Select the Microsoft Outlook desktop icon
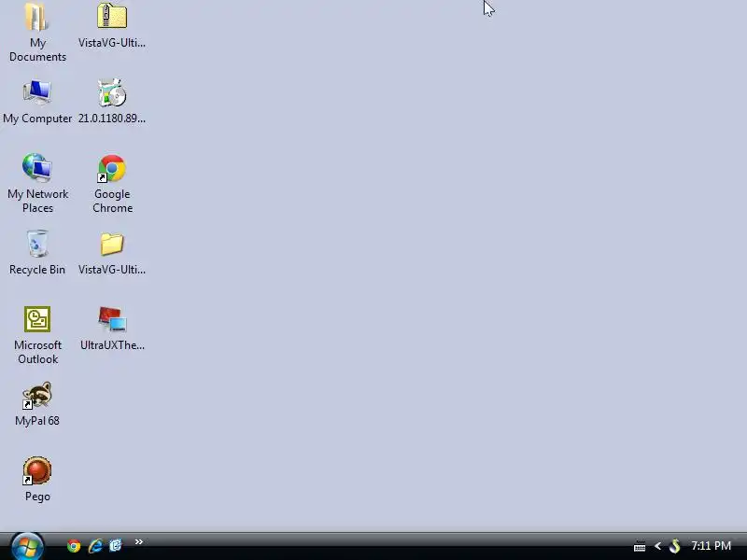The image size is (747, 560). point(37,335)
